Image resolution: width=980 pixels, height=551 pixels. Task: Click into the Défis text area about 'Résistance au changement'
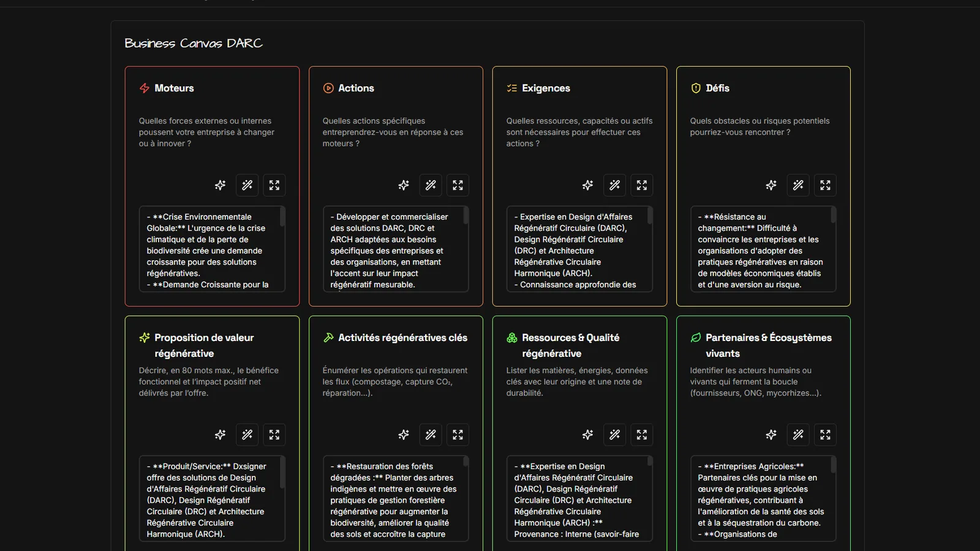763,249
